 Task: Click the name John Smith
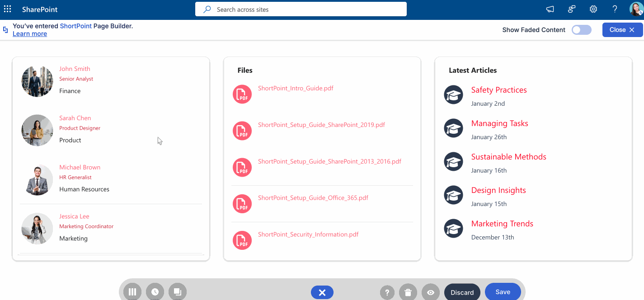[75, 69]
